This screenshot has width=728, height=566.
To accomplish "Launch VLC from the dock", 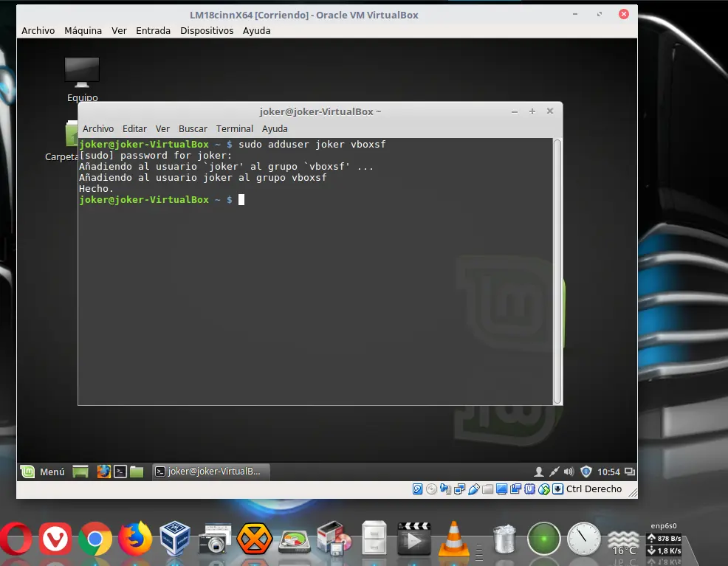I will click(x=453, y=539).
